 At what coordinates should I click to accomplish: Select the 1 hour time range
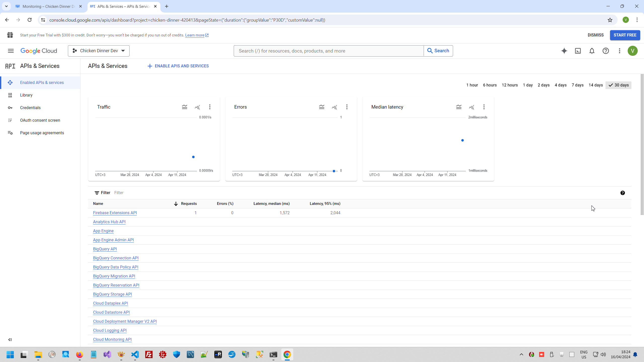(x=472, y=85)
